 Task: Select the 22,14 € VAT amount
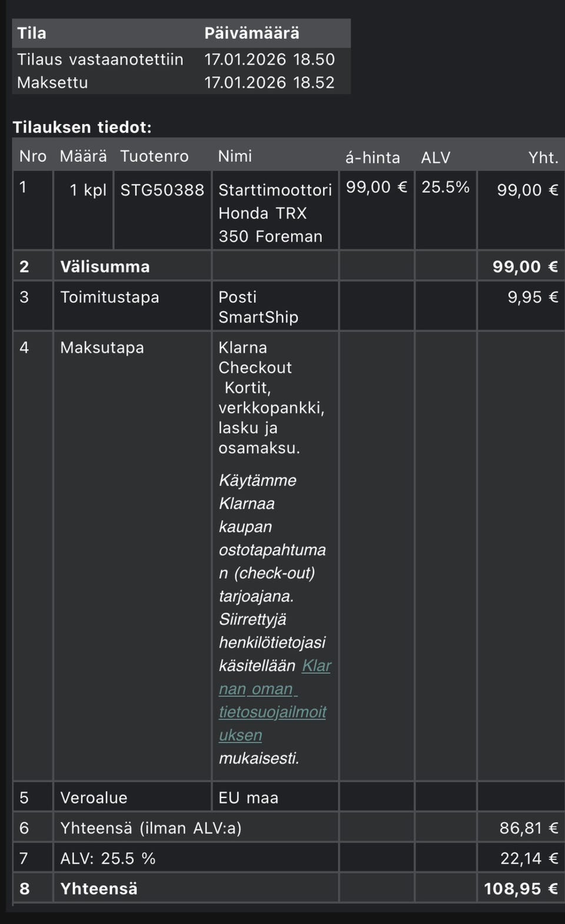(x=529, y=859)
